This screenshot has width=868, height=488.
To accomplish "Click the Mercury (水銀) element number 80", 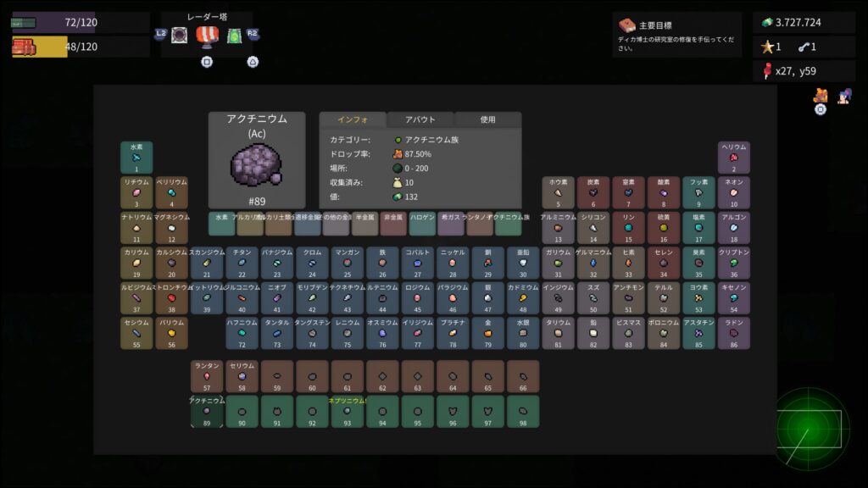I will (x=523, y=334).
